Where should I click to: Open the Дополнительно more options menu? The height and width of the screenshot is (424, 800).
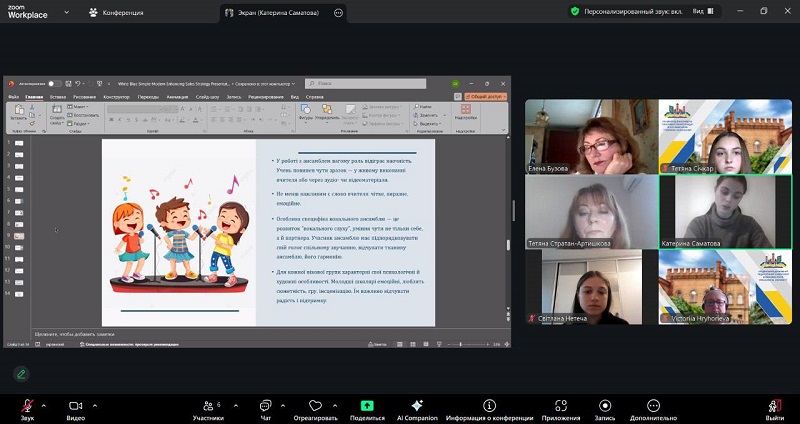653,406
